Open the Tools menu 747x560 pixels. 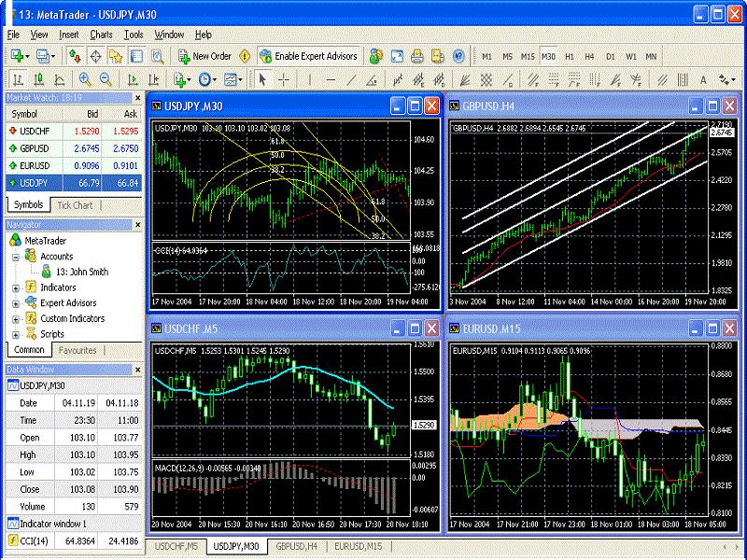pyautogui.click(x=134, y=35)
